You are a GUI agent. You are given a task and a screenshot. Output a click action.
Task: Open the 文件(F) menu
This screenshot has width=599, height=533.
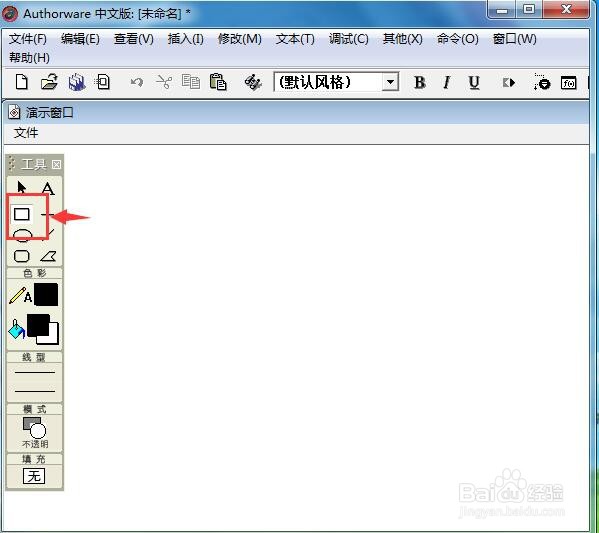(28, 39)
